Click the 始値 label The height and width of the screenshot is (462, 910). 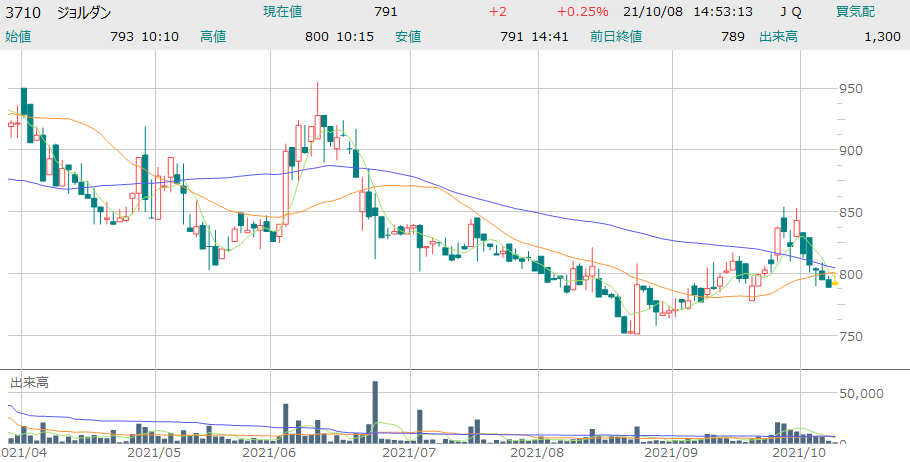click(x=18, y=36)
